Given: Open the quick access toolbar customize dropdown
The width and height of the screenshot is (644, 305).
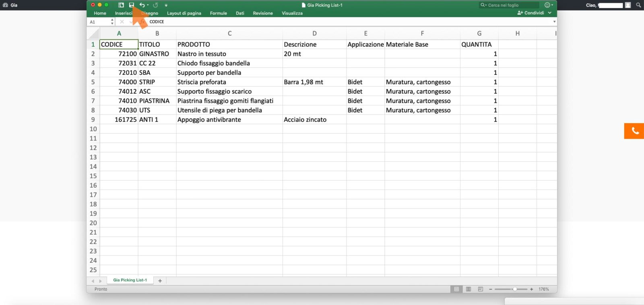Looking at the screenshot, I should [166, 5].
